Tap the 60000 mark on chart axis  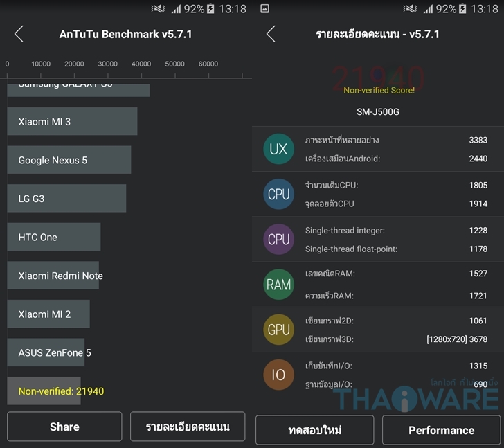208,64
